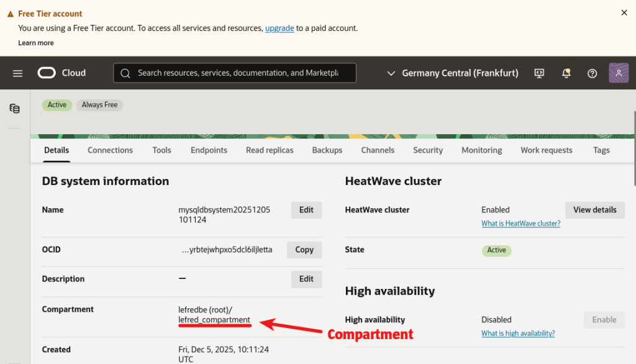This screenshot has height=364, width=636.
Task: Follow the upgrade to paid account link
Action: click(279, 28)
